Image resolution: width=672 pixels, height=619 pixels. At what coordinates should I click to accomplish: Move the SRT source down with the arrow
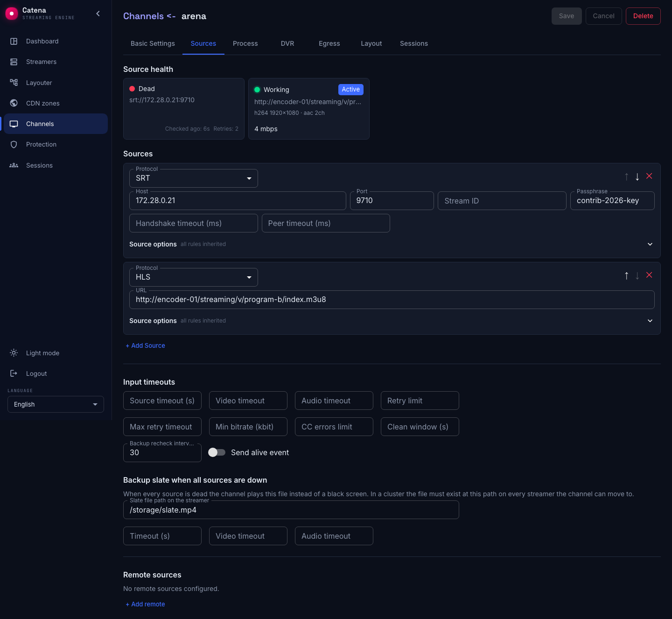click(637, 176)
